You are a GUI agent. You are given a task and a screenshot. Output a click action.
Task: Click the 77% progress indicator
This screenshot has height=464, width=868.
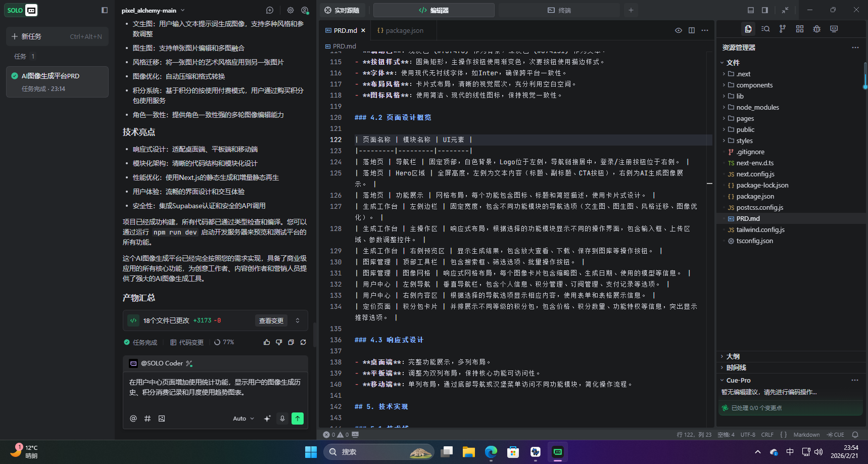coord(224,342)
